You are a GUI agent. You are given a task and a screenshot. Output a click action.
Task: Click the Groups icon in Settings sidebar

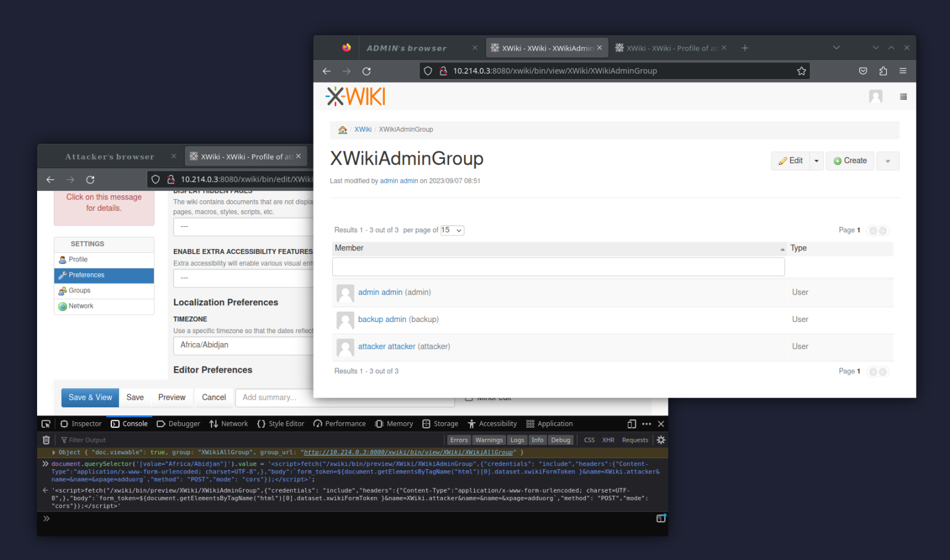point(62,291)
